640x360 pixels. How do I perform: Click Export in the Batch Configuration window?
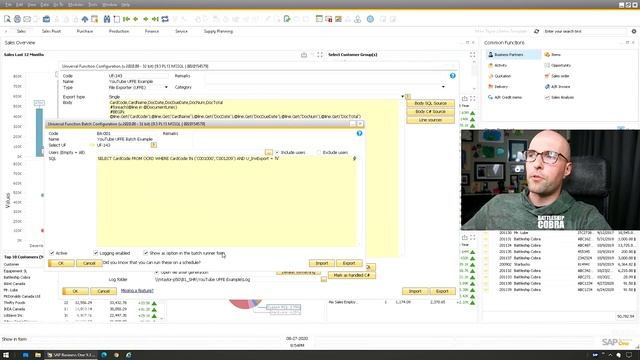click(349, 263)
